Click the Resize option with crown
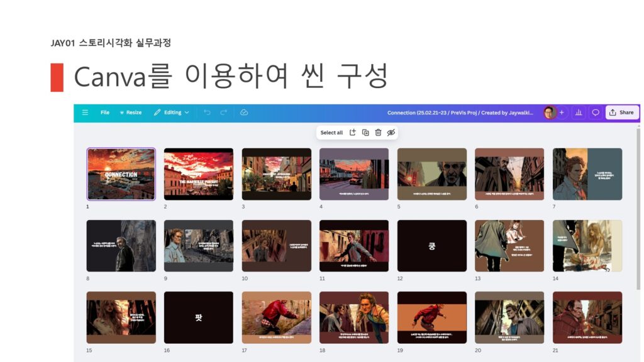644x362 pixels. 131,112
